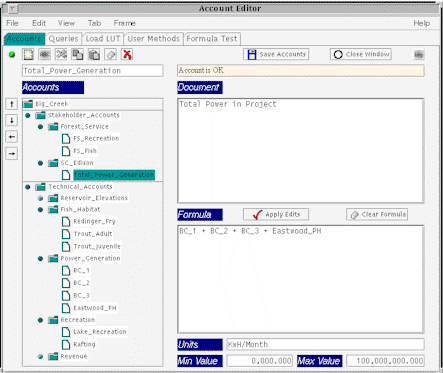Switch to the Load LUT tab
Image resolution: width=443 pixels, height=373 pixels.
click(103, 39)
